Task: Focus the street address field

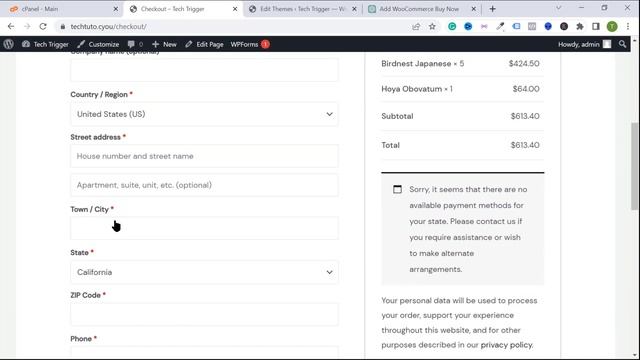Action: tap(204, 156)
